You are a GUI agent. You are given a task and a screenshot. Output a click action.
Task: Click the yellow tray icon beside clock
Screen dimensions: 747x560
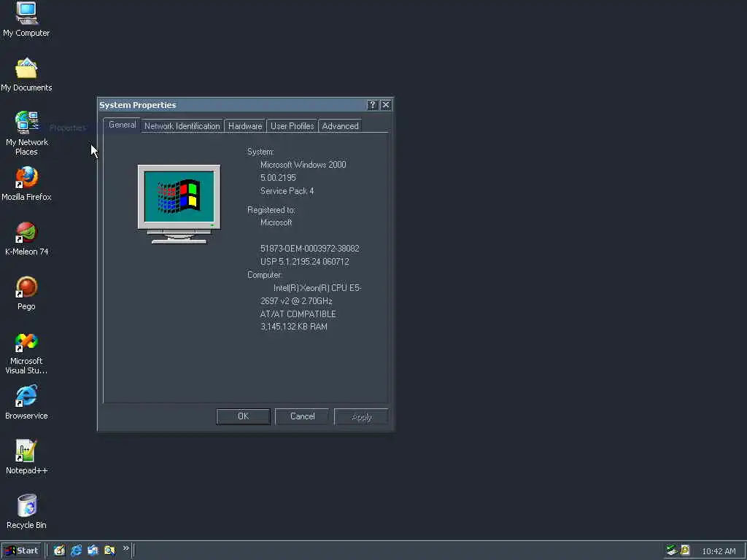coord(685,551)
